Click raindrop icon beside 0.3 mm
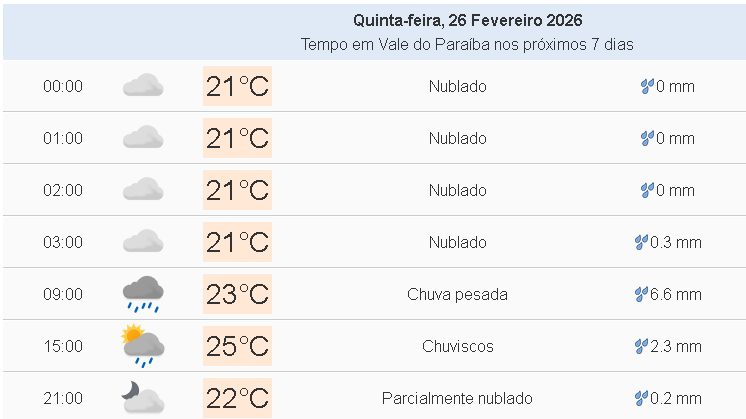Image resolution: width=746 pixels, height=419 pixels. coord(641,242)
